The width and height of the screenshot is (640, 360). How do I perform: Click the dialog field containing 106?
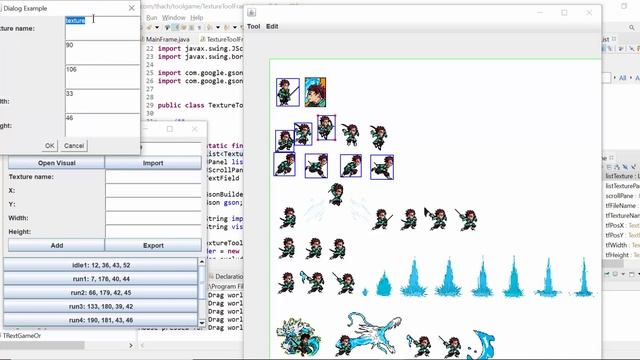tap(102, 77)
